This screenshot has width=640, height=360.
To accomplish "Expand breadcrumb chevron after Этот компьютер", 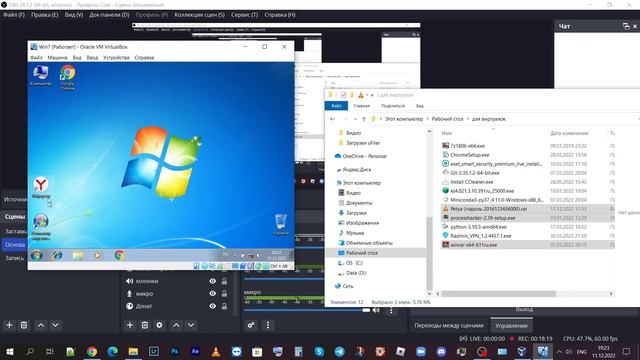I will pyautogui.click(x=427, y=119).
